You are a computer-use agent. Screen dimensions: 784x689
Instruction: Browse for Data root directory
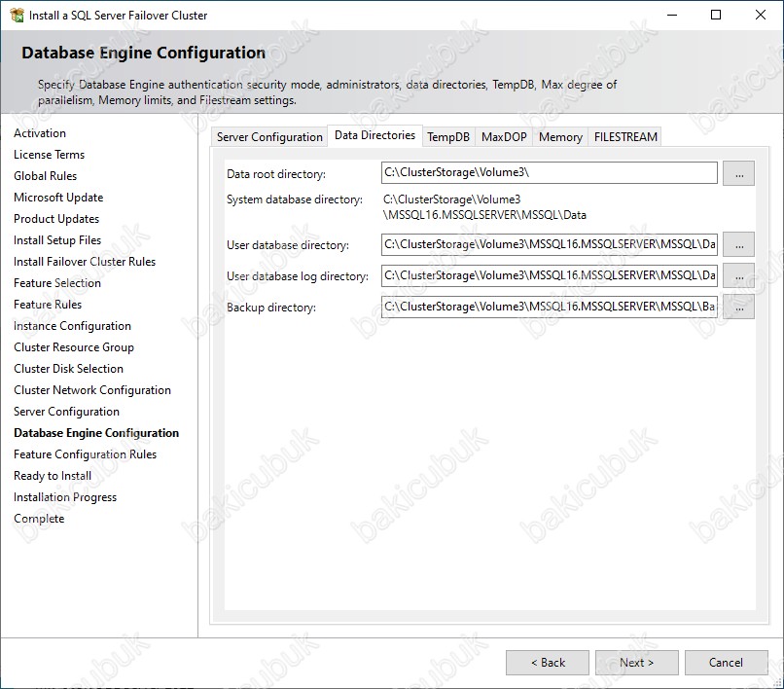pos(739,173)
